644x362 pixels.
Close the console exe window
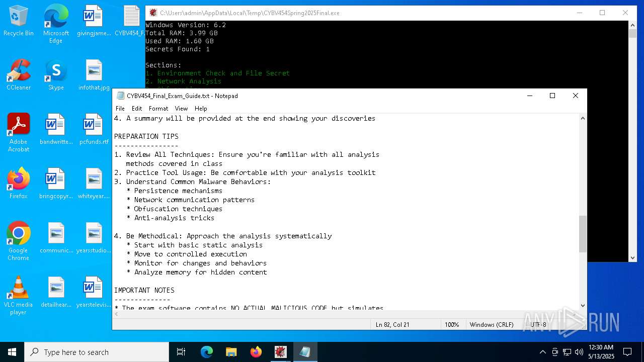click(625, 13)
